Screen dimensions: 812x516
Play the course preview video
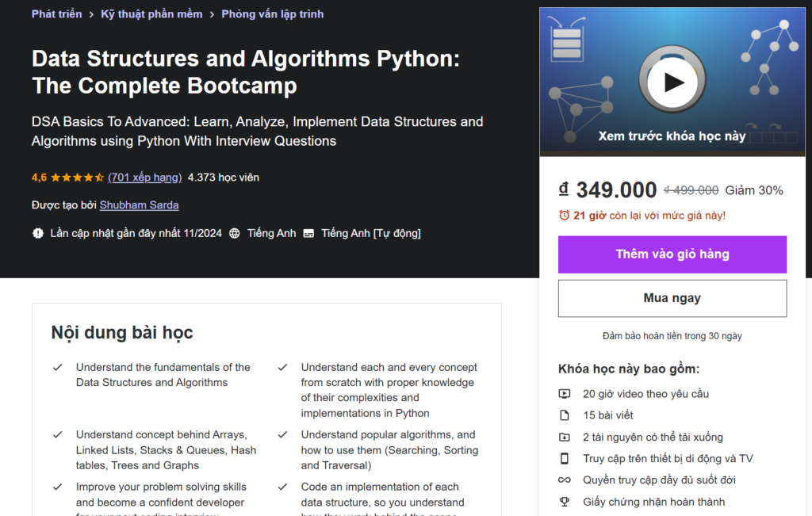[672, 81]
